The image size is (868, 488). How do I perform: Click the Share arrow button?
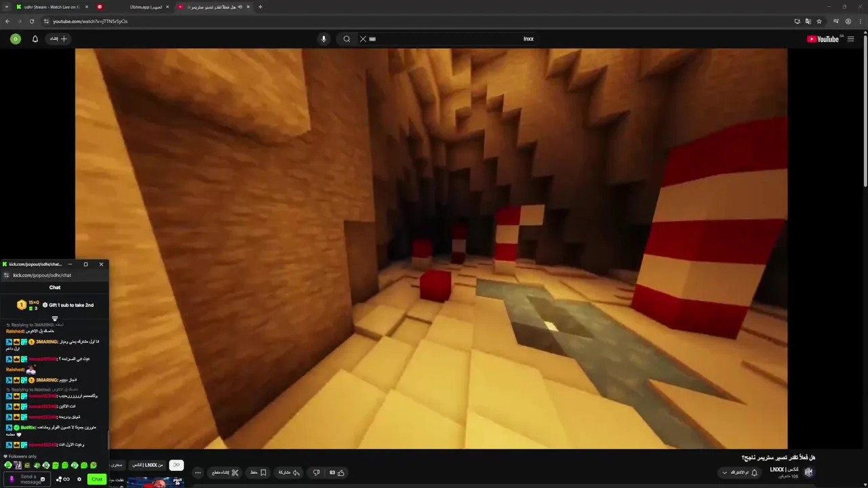tap(289, 472)
